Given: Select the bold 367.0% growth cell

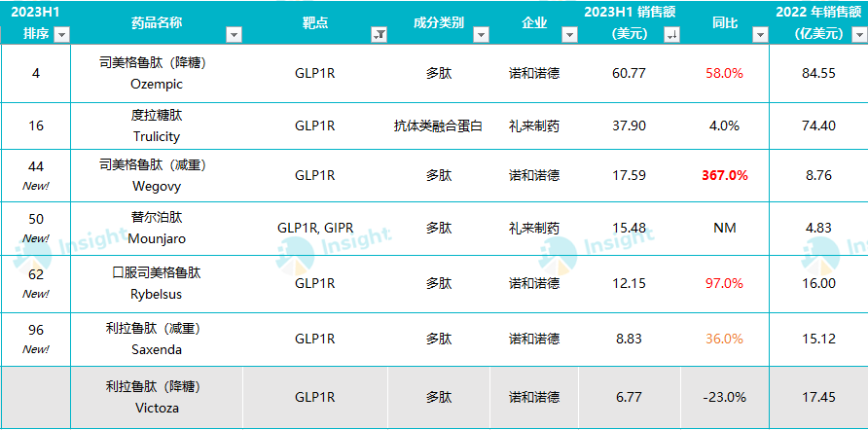Looking at the screenshot, I should (725, 175).
